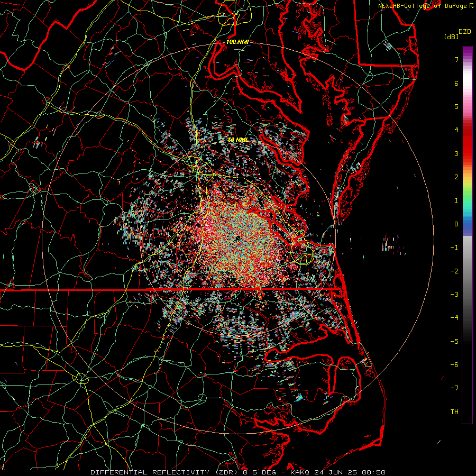Click the DZD legend title

click(465, 32)
